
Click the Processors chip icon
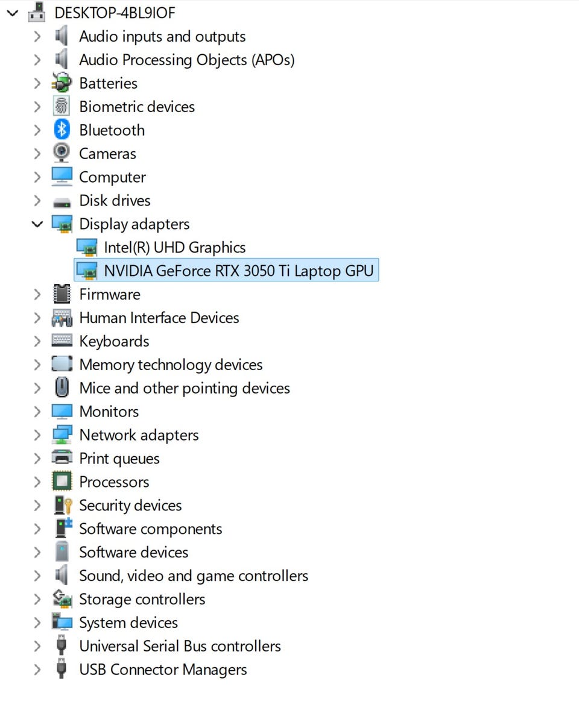pos(62,482)
